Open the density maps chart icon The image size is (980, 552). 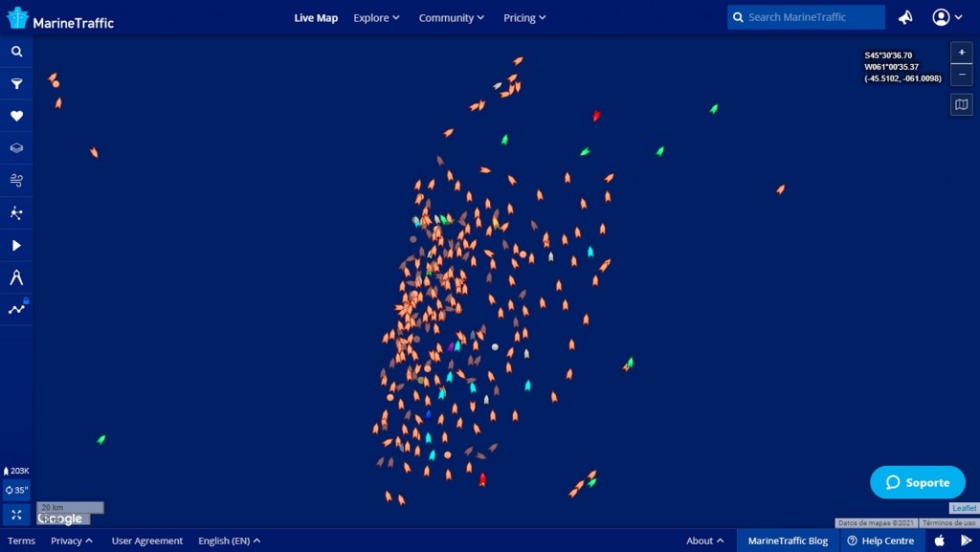(16, 309)
